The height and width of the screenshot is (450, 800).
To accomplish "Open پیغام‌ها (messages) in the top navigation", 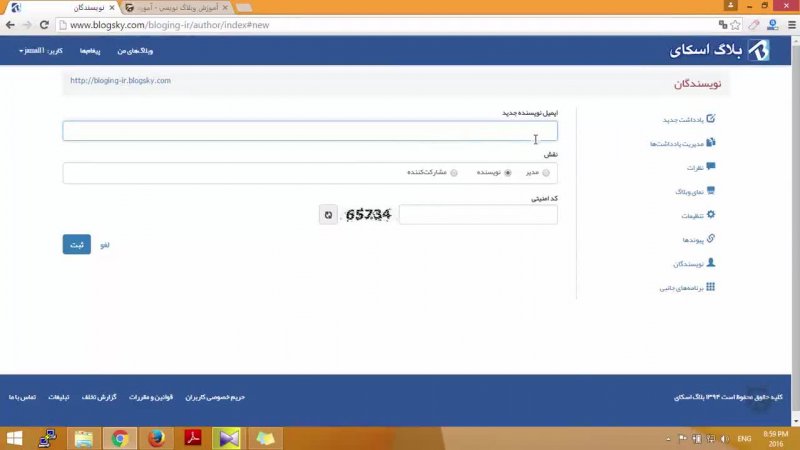I will point(91,50).
